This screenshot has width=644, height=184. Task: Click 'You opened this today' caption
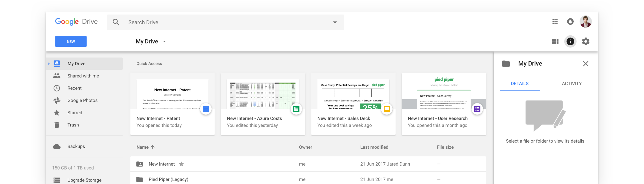159,125
